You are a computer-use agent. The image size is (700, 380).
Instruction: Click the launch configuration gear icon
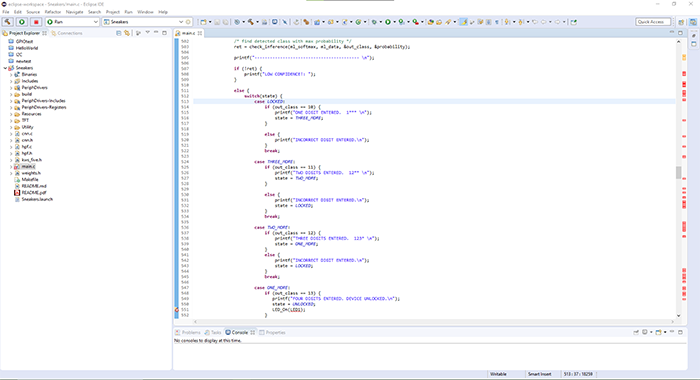(188, 22)
